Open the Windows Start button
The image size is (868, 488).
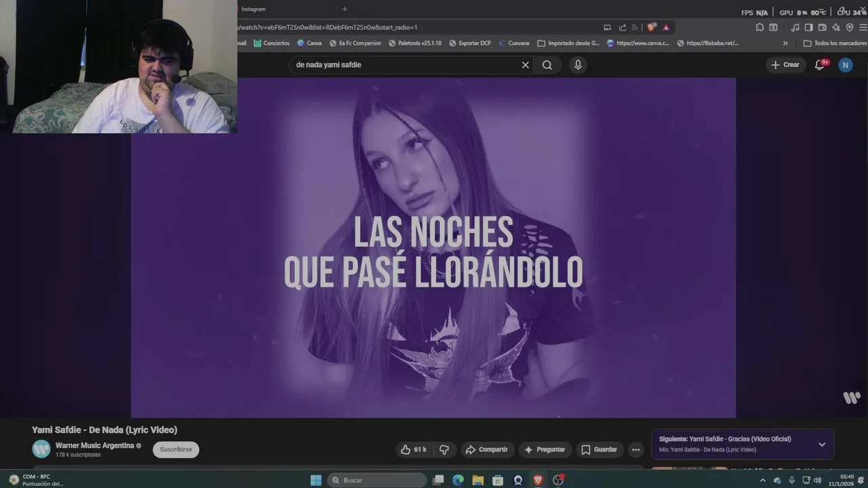[316, 480]
